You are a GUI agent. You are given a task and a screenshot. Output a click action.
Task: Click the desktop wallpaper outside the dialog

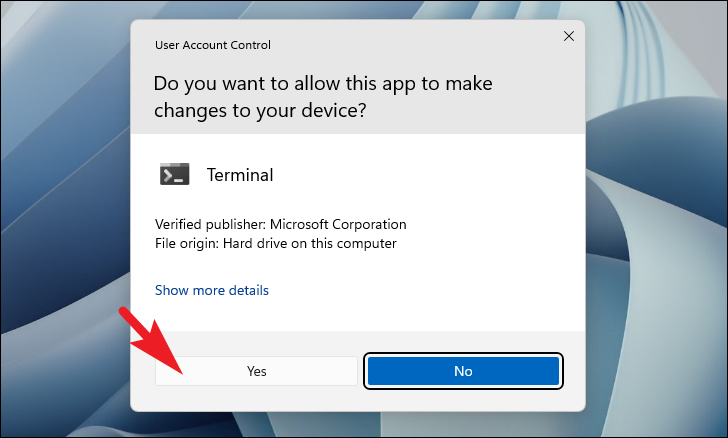pyautogui.click(x=655, y=232)
